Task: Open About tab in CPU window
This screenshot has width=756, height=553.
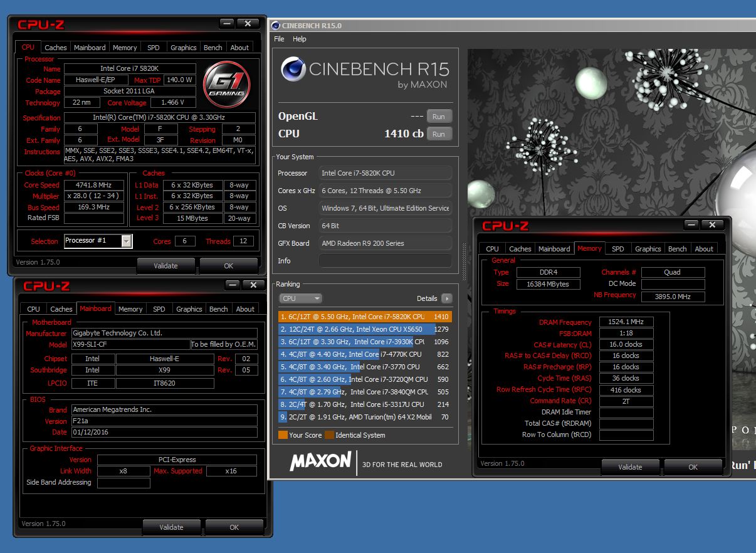Action: pyautogui.click(x=239, y=48)
